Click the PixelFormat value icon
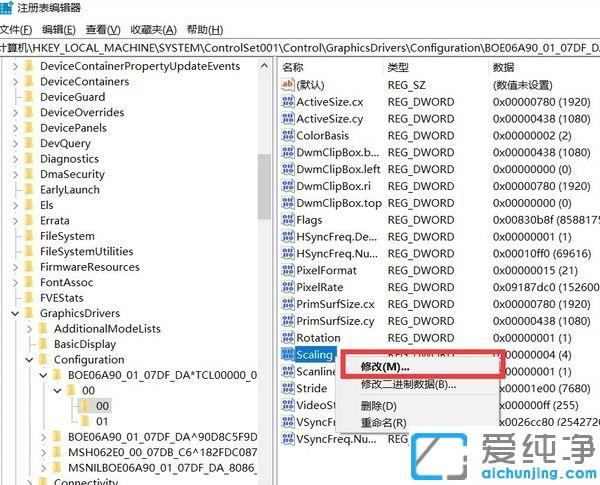The width and height of the screenshot is (600, 485). coord(287,270)
